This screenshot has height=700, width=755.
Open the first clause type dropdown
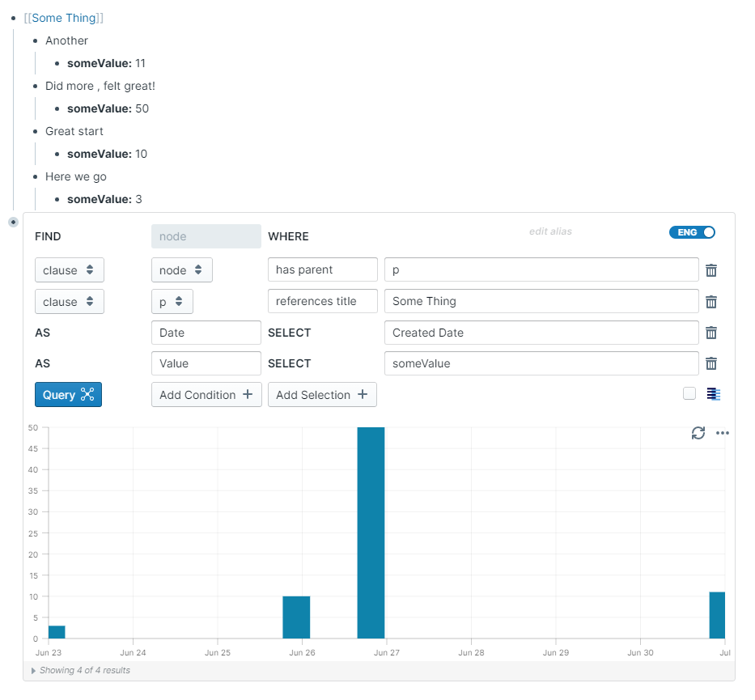coord(69,270)
